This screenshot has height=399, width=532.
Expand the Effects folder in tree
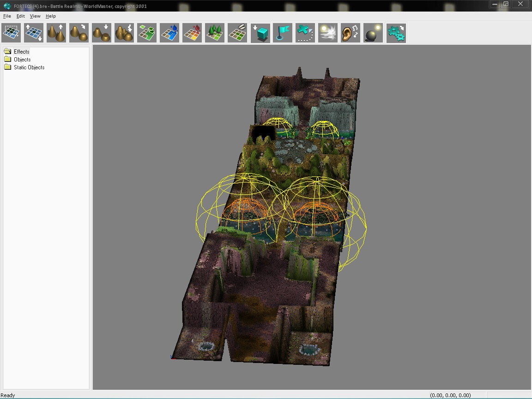(x=21, y=51)
